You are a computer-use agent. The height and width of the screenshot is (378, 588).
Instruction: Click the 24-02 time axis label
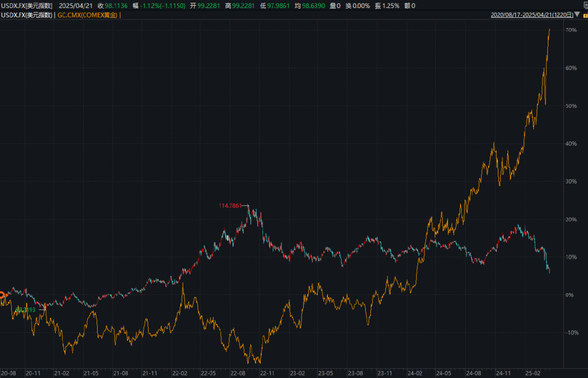[415, 373]
